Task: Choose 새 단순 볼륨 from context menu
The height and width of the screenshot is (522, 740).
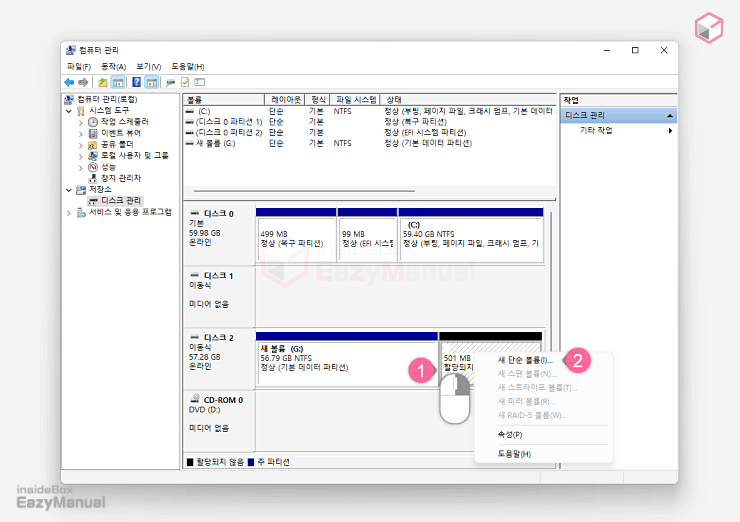Action: click(x=525, y=360)
